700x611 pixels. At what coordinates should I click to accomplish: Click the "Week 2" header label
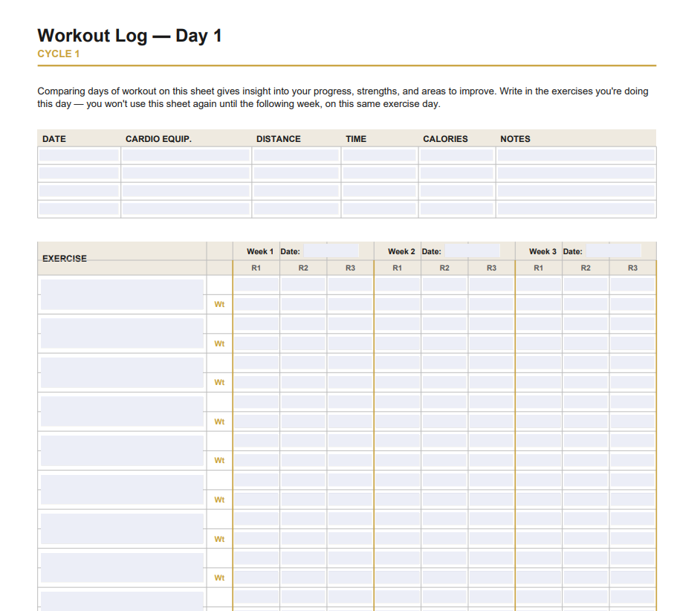(x=401, y=251)
